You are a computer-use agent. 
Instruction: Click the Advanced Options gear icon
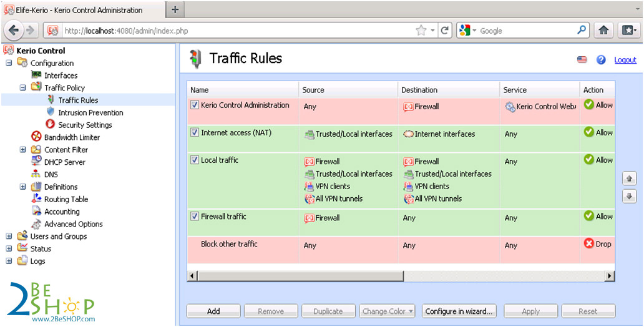tap(37, 224)
